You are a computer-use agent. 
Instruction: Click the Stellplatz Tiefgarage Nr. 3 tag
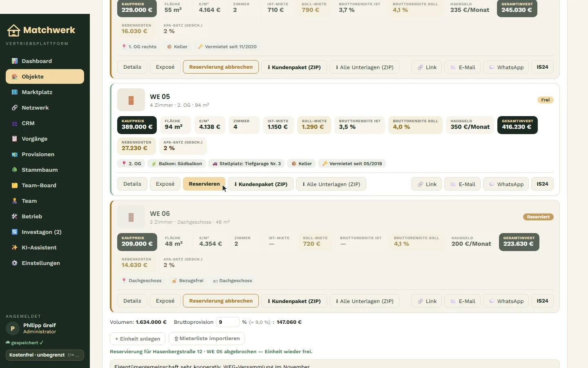(x=247, y=164)
